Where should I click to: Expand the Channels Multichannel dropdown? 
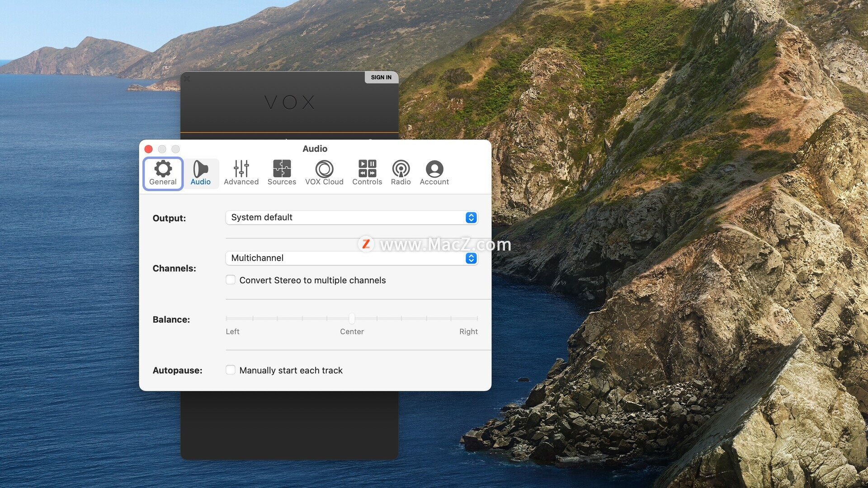click(352, 258)
